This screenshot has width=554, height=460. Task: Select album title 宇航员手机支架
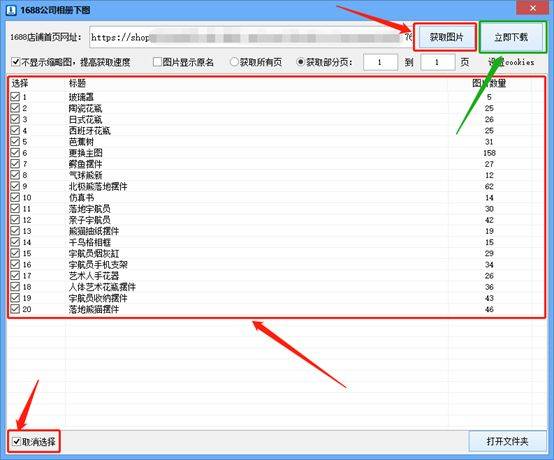[98, 265]
